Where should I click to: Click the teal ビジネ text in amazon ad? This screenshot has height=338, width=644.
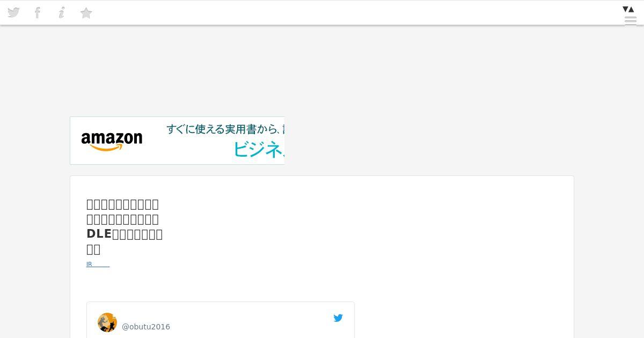point(258,149)
